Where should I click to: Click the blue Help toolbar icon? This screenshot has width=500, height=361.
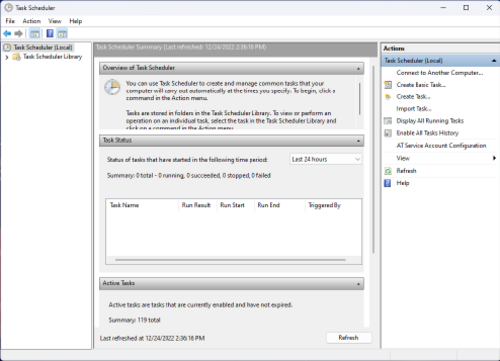(50, 33)
